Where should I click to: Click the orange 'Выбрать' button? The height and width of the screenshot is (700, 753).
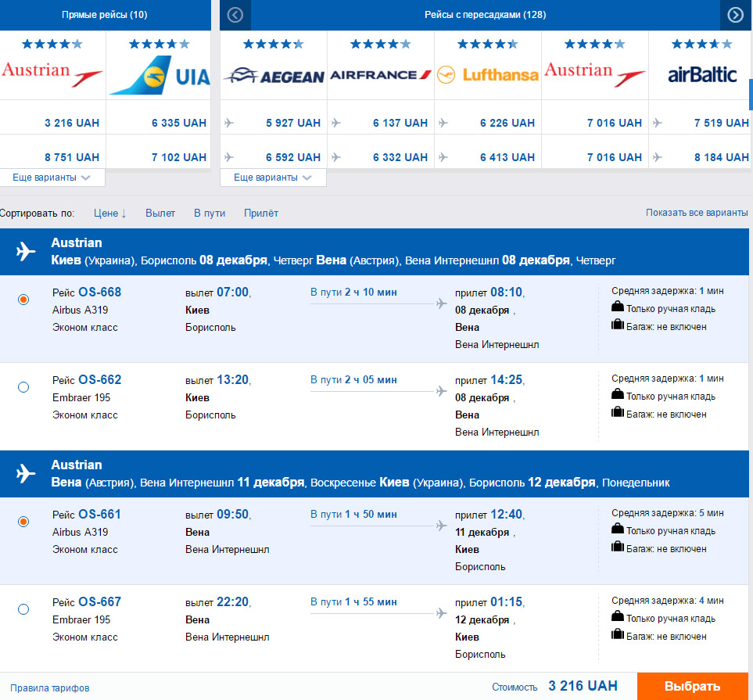pos(693,686)
